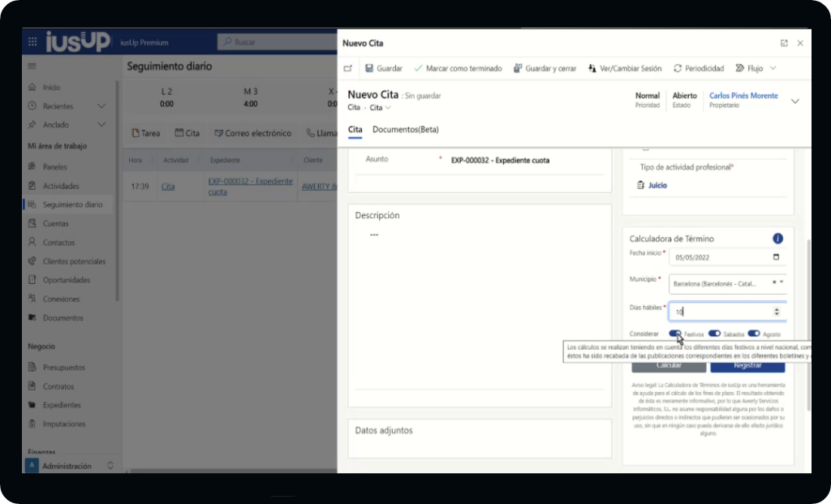Toggle the Festivos switch
The height and width of the screenshot is (504, 831).
674,334
